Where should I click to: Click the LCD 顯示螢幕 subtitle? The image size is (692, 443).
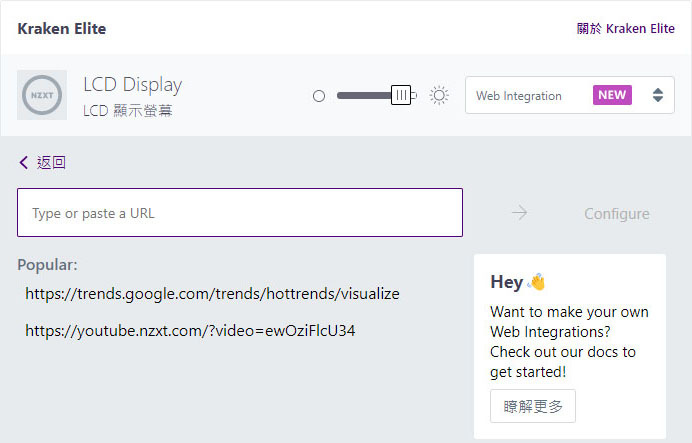point(128,110)
